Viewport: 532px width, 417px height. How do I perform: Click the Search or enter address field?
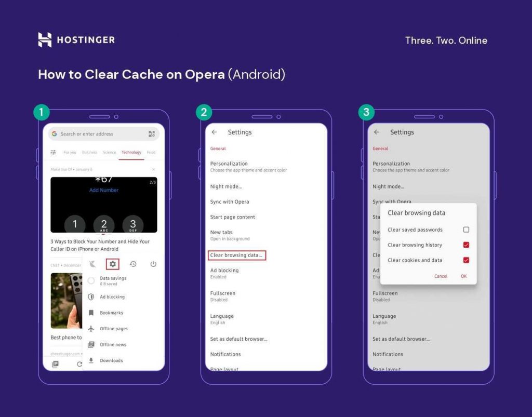(103, 134)
